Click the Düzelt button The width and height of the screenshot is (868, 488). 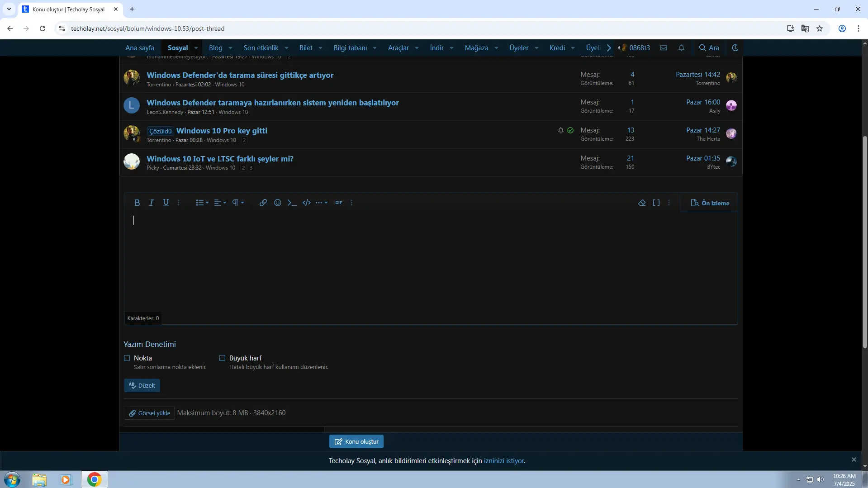click(x=142, y=385)
